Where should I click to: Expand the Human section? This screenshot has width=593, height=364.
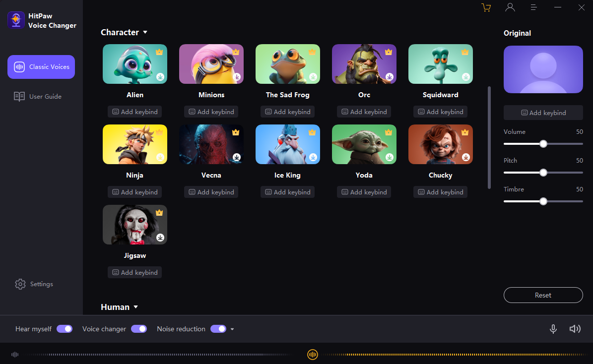click(136, 307)
